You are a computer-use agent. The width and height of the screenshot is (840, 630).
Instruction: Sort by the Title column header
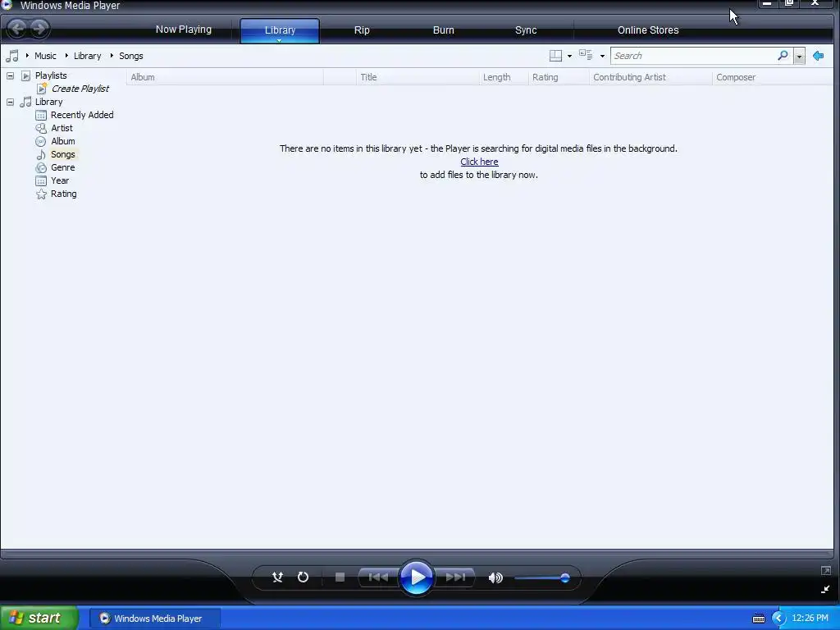click(x=418, y=77)
